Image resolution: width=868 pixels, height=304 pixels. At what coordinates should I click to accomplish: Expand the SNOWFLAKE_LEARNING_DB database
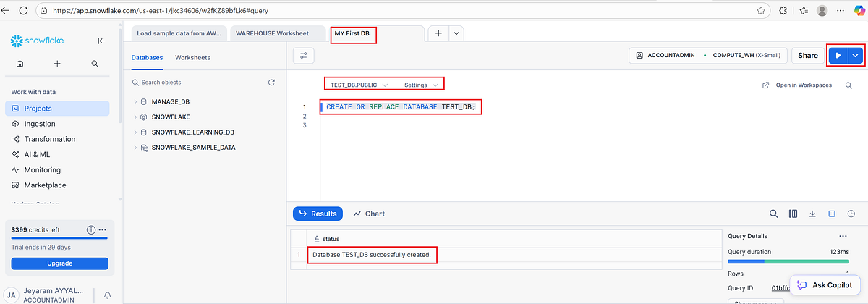point(135,132)
